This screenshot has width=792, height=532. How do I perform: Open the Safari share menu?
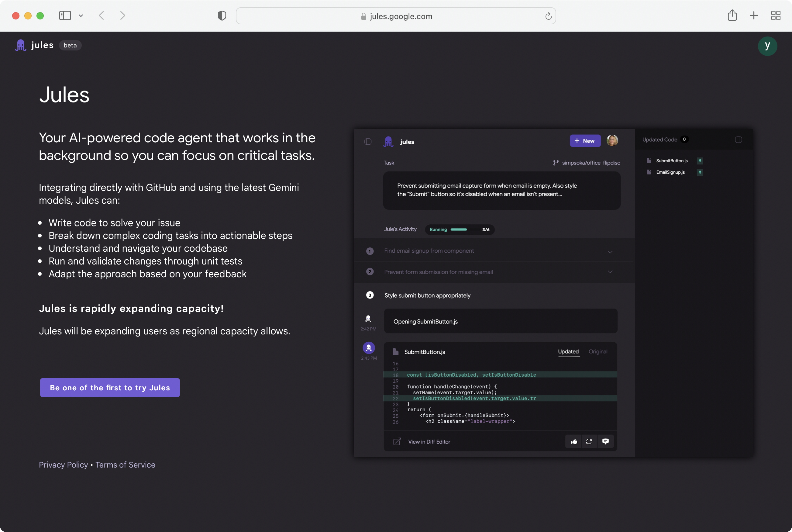point(732,15)
